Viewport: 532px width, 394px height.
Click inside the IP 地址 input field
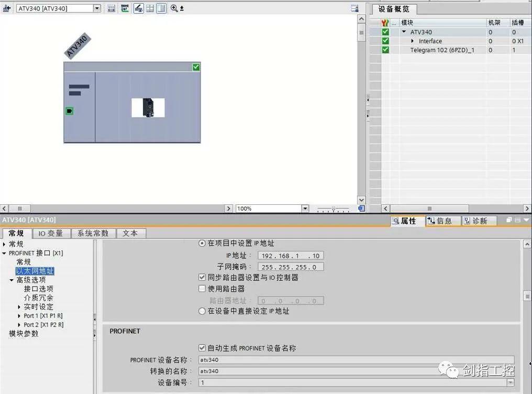click(291, 255)
